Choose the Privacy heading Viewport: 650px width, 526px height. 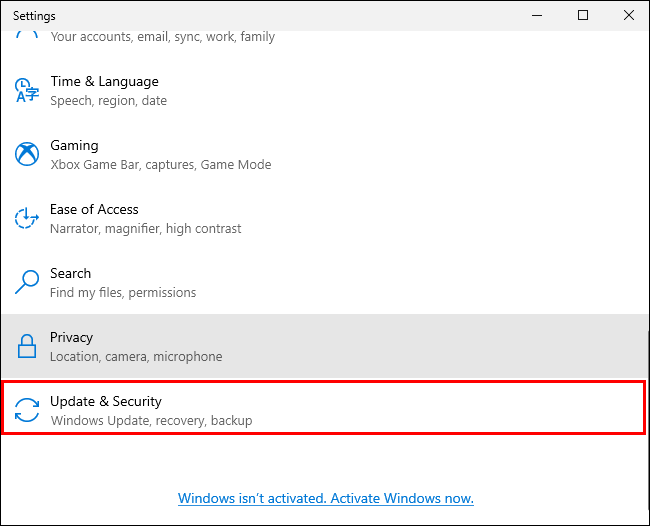71,337
